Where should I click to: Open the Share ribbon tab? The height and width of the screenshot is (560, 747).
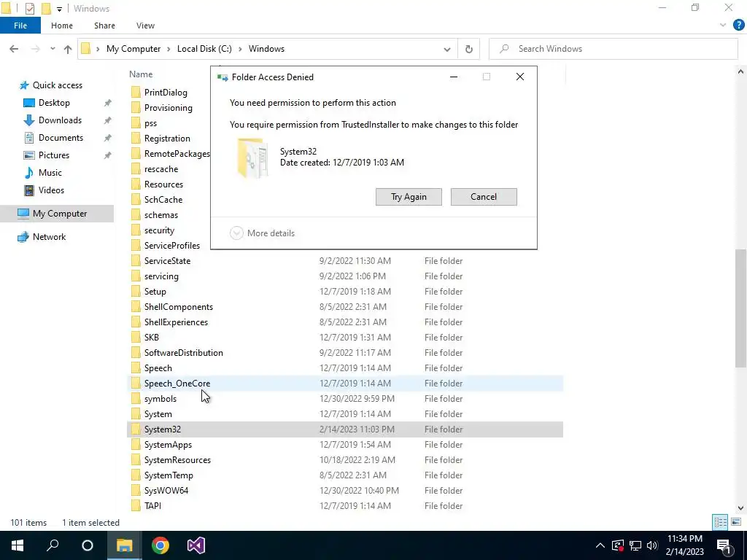point(104,26)
